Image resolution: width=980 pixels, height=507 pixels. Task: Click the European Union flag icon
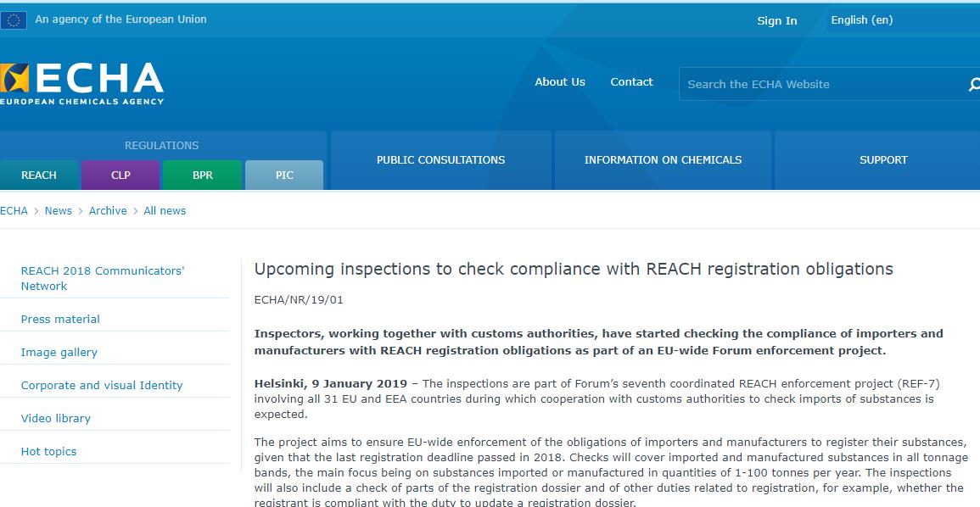14,20
